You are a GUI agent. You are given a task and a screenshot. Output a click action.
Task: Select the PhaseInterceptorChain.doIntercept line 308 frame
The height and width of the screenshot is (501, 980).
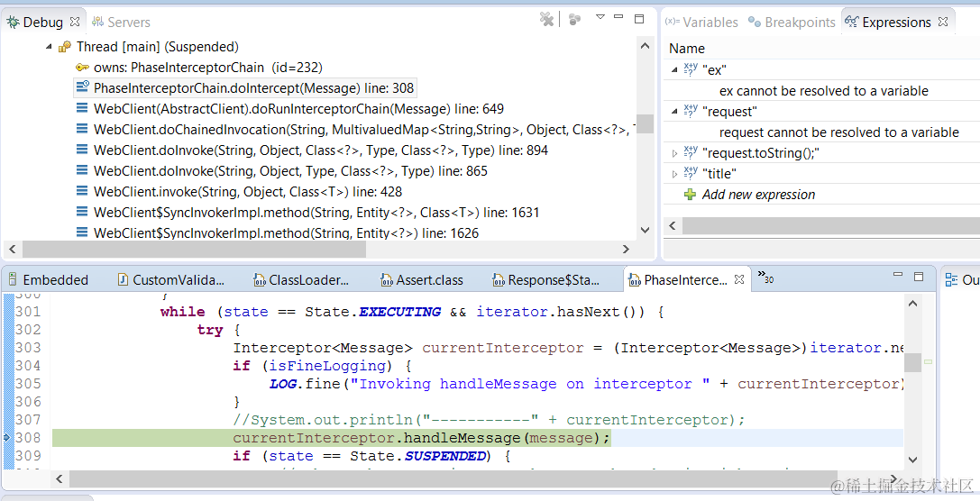click(x=253, y=88)
